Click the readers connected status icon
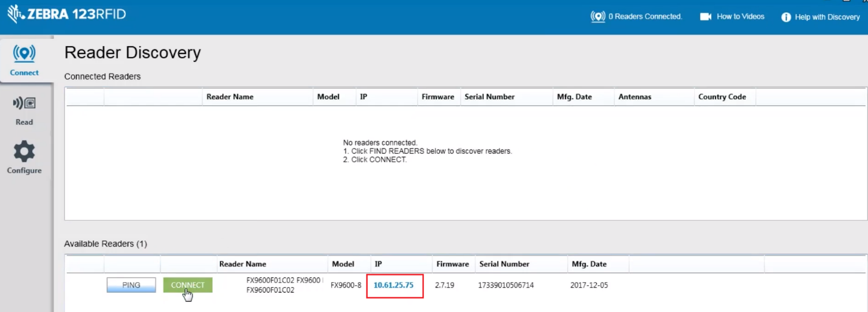This screenshot has width=868, height=312. pyautogui.click(x=598, y=16)
